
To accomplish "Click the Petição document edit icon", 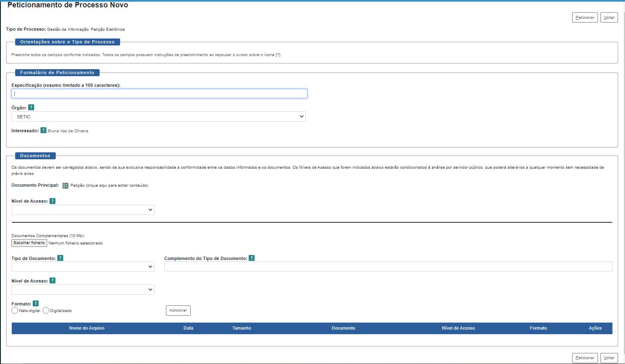I will [x=65, y=185].
